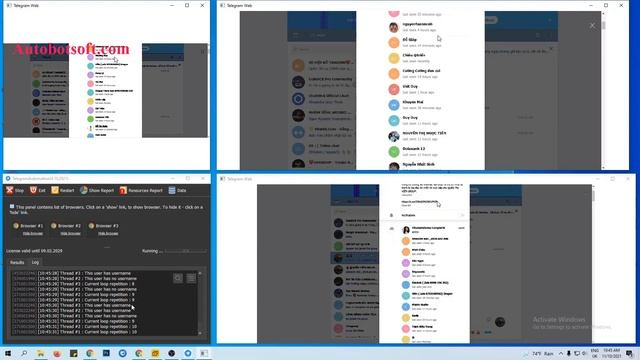Open the Resources Report
This screenshot has width=640, height=360.
[141, 190]
